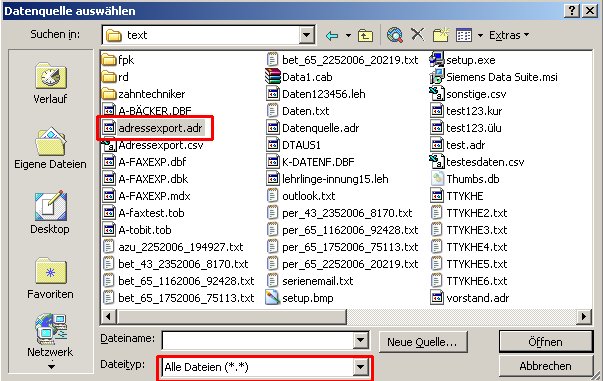This screenshot has width=603, height=381.
Task: Create a new folder icon
Action: [441, 35]
